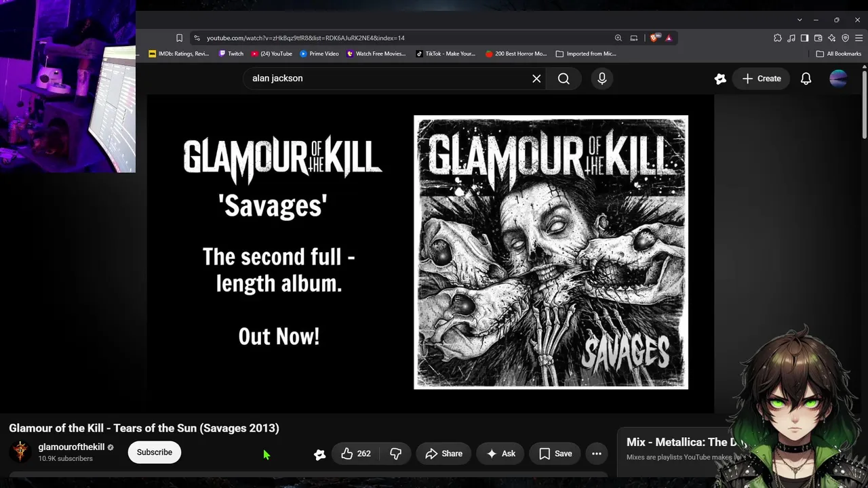Click the 10.9K subscribers text

65,459
